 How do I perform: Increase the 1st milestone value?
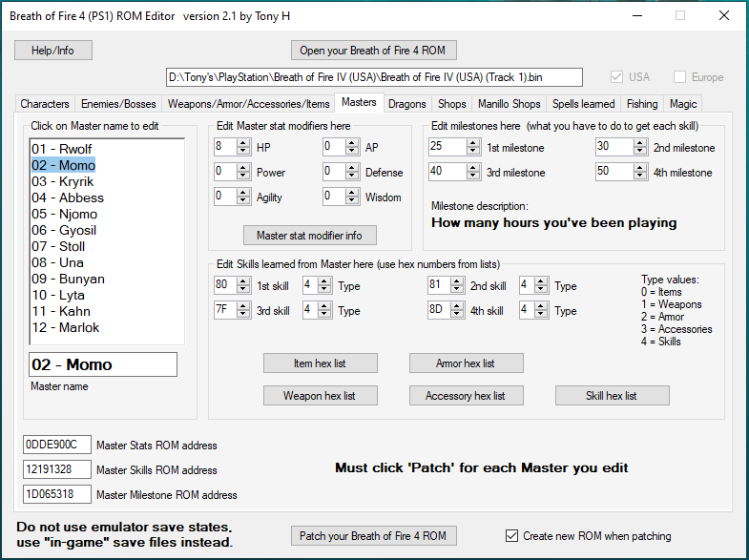coord(473,143)
